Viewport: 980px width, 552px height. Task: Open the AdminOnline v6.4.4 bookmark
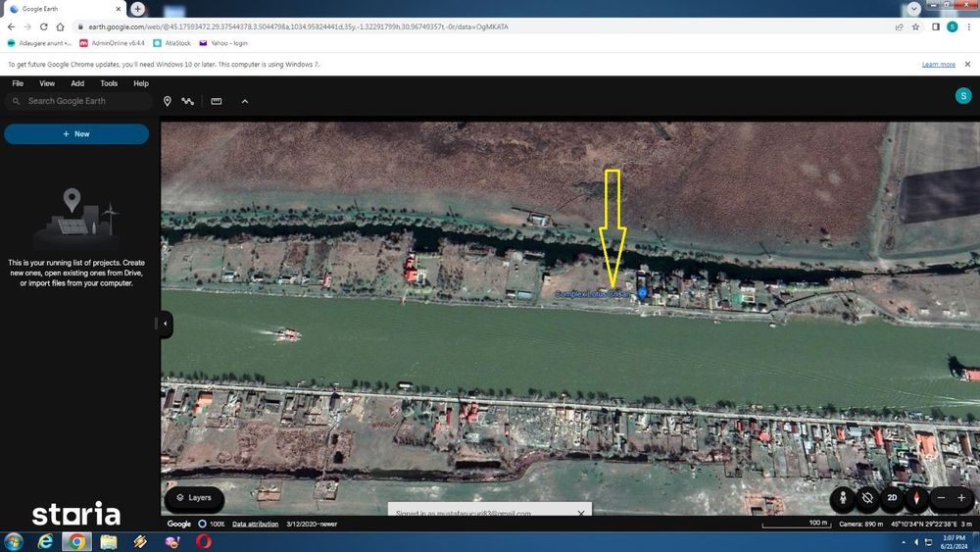(x=112, y=43)
